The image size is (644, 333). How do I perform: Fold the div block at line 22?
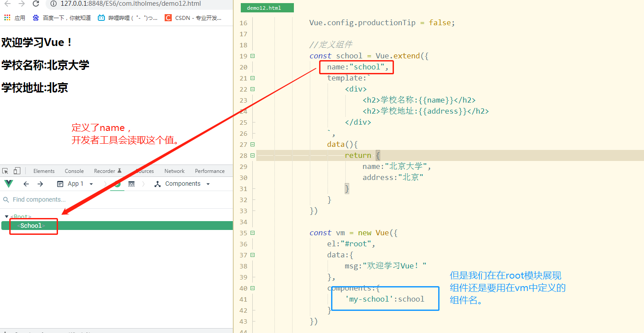click(252, 89)
